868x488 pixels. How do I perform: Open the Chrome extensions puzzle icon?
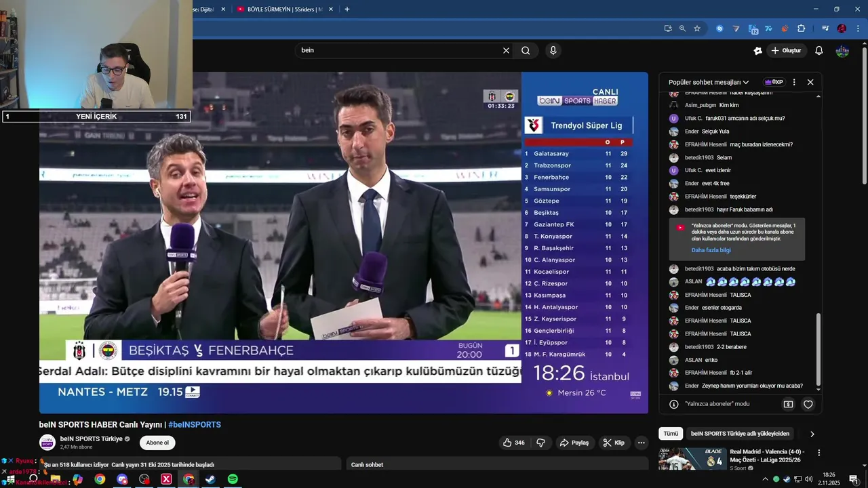coord(801,28)
